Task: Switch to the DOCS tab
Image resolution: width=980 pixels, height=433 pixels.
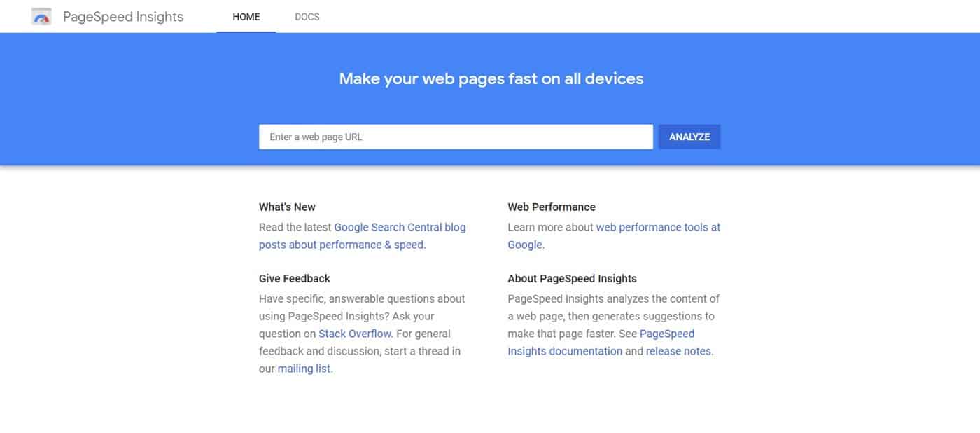Action: pyautogui.click(x=307, y=16)
